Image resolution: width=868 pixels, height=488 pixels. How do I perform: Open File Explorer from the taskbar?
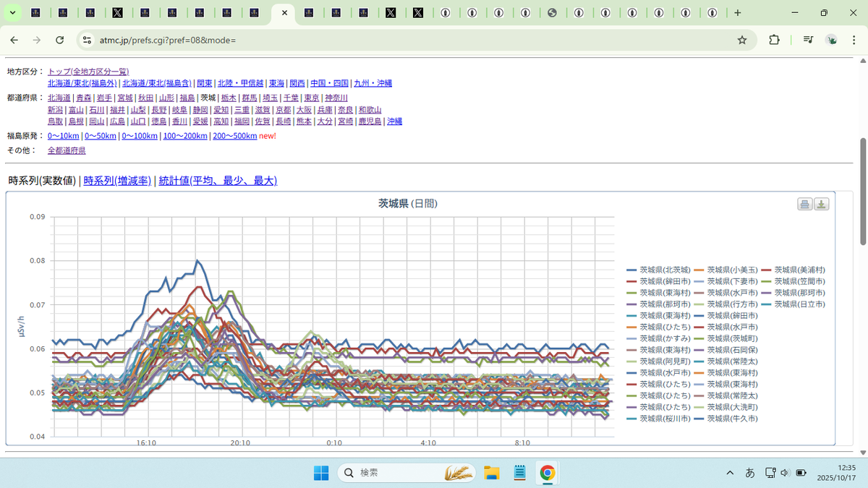click(492, 473)
